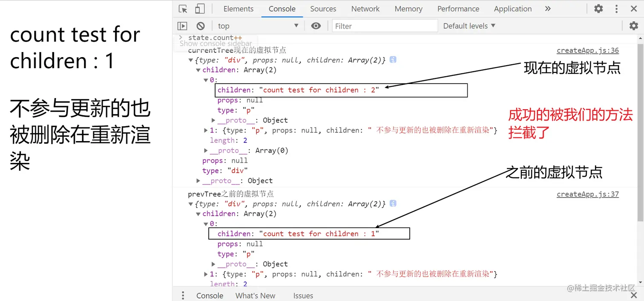Toggle the show console sidebar button
This screenshot has width=644, height=301.
tap(182, 26)
